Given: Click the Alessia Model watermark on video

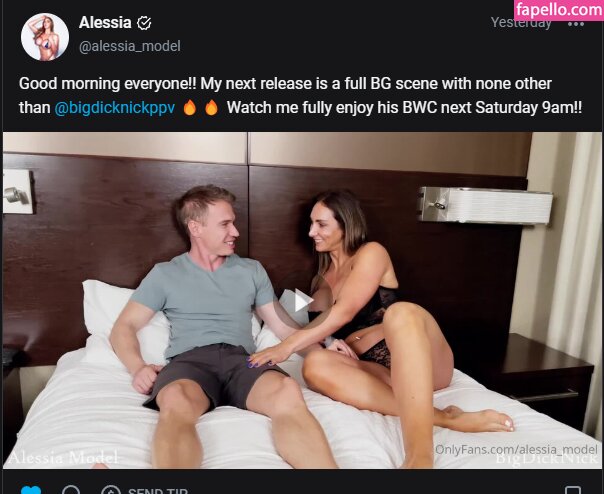Looking at the screenshot, I should (x=64, y=458).
